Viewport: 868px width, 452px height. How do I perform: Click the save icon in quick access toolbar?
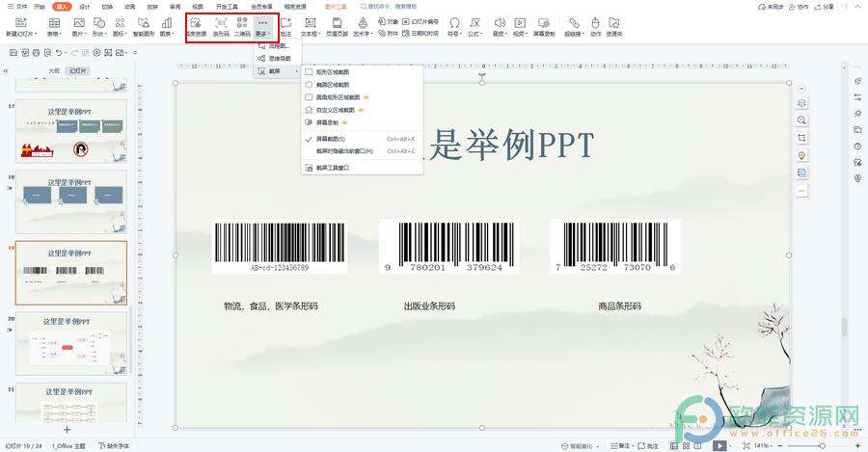[14, 53]
